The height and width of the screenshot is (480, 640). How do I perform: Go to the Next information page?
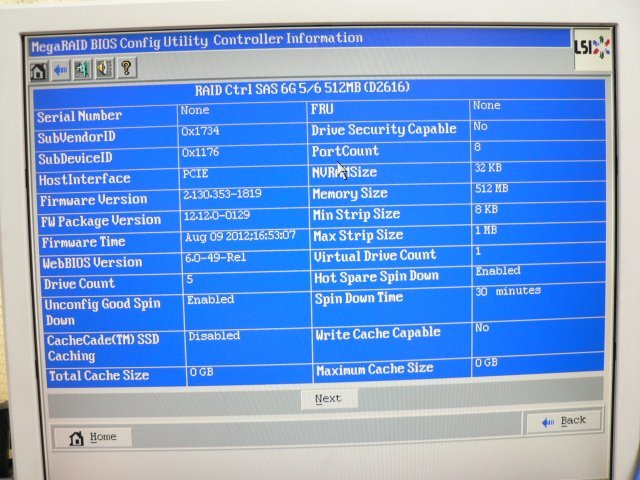tap(329, 399)
